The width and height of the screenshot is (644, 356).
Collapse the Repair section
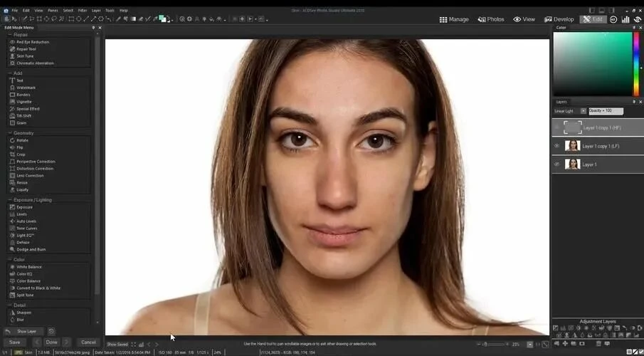(9, 34)
